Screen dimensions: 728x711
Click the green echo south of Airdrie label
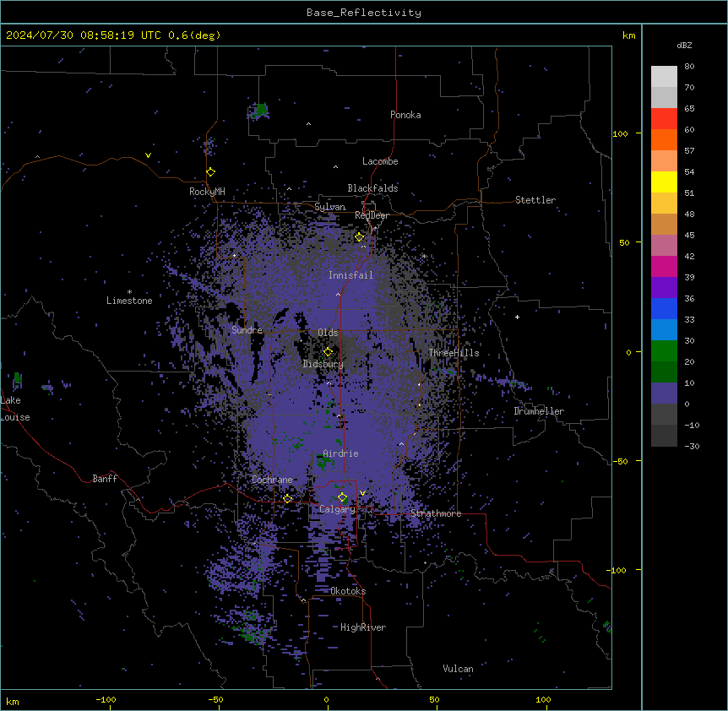pyautogui.click(x=324, y=461)
